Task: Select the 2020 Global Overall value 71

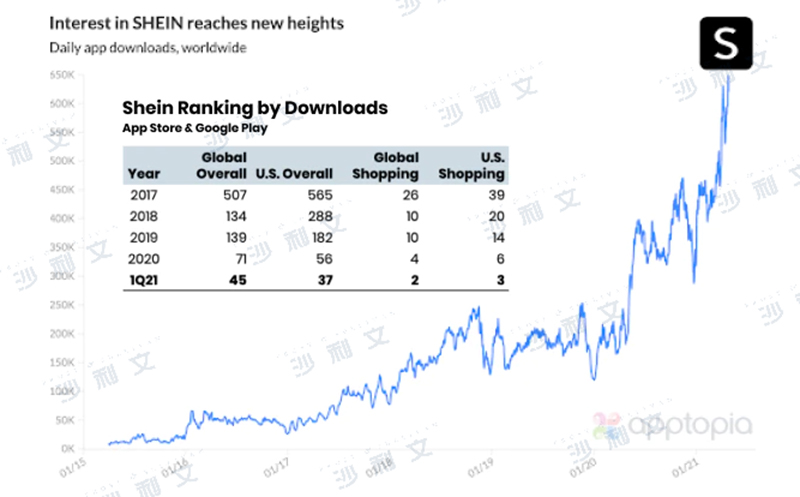Action: [240, 260]
